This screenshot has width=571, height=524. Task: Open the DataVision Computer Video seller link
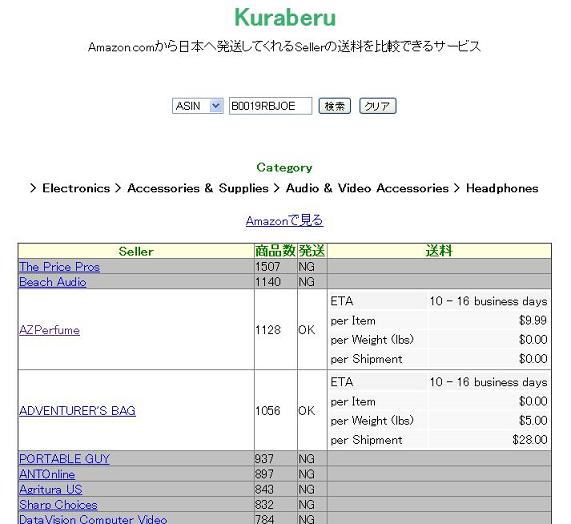tap(93, 519)
